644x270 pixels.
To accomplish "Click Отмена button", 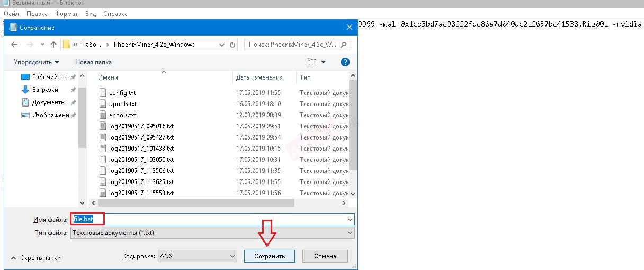I will [325, 256].
